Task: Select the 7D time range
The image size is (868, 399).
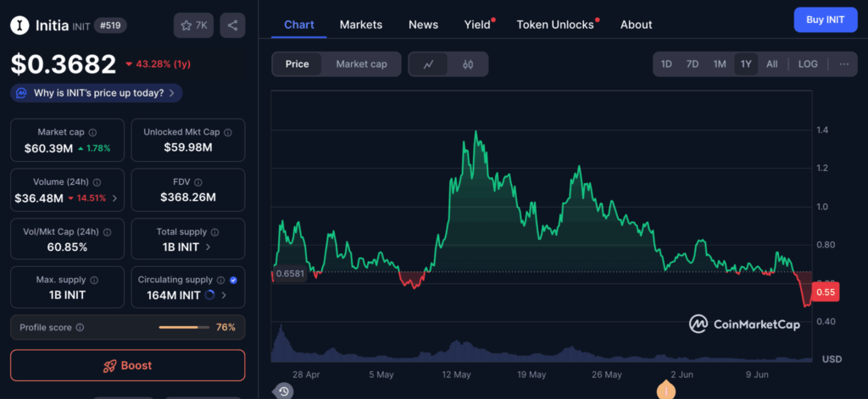Action: 693,64
